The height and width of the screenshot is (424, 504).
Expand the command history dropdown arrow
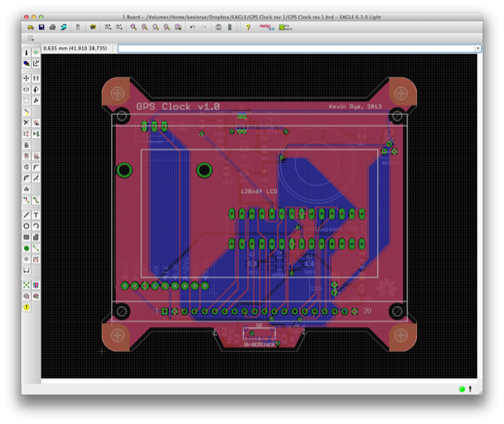[x=478, y=49]
